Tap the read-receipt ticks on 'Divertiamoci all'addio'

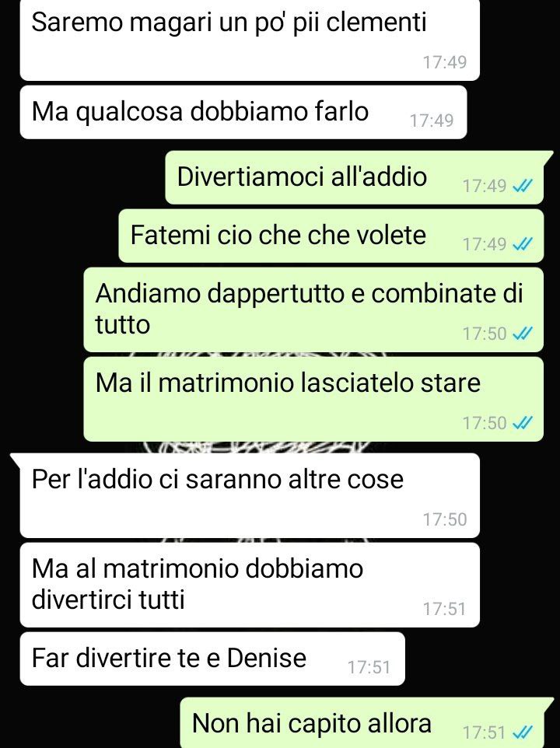point(523,186)
